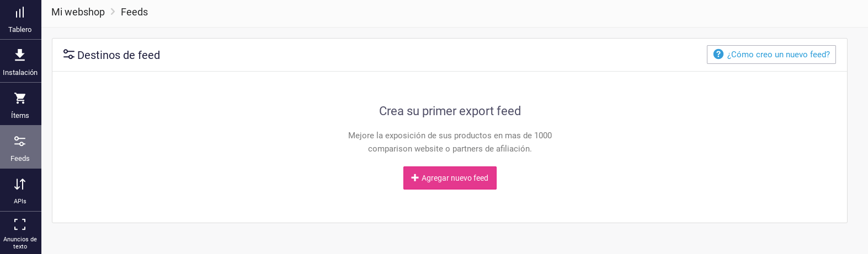Open the ¿Cómo creo un nuevo feed? help link

coord(778,55)
